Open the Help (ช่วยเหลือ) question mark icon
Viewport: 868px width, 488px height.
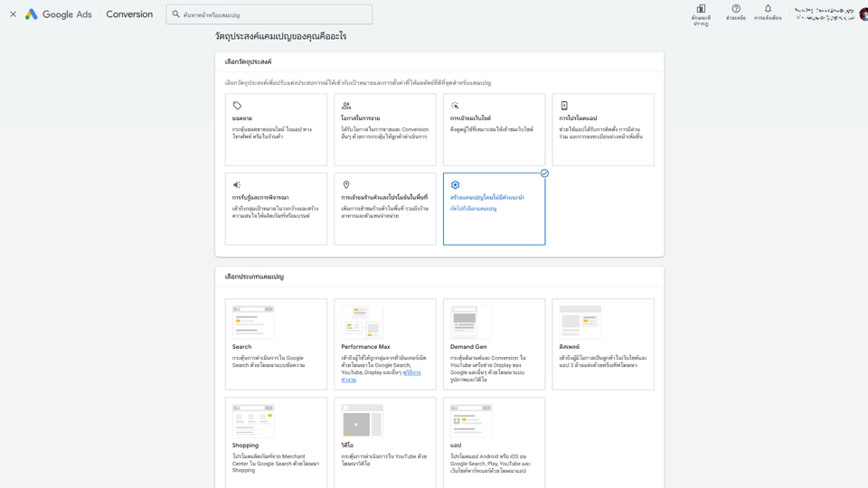(736, 9)
